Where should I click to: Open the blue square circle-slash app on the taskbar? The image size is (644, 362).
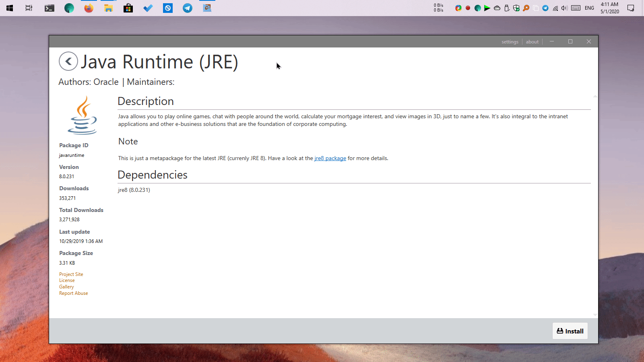(x=168, y=8)
